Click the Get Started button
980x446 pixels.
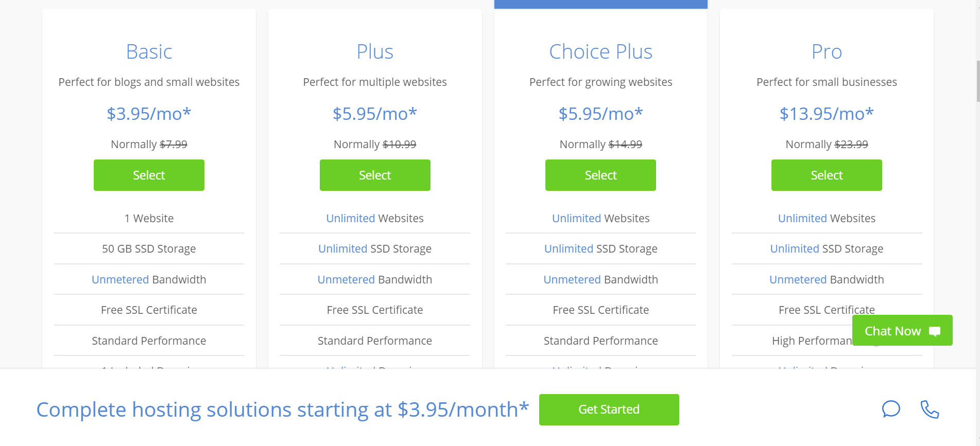[609, 409]
